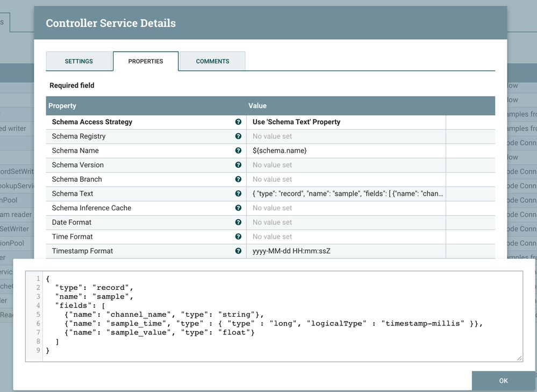The image size is (537, 392).
Task: Click Date Format 'No value set' cell
Action: click(x=346, y=223)
